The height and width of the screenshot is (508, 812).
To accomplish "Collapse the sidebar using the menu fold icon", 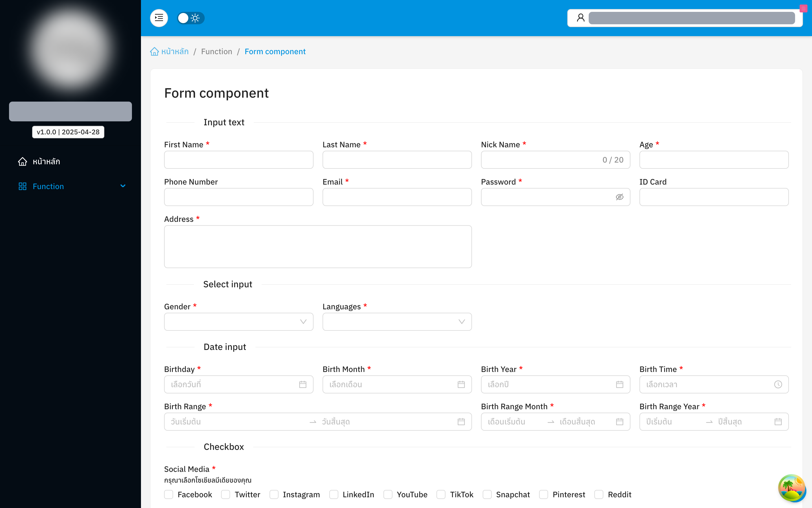I will pyautogui.click(x=159, y=18).
